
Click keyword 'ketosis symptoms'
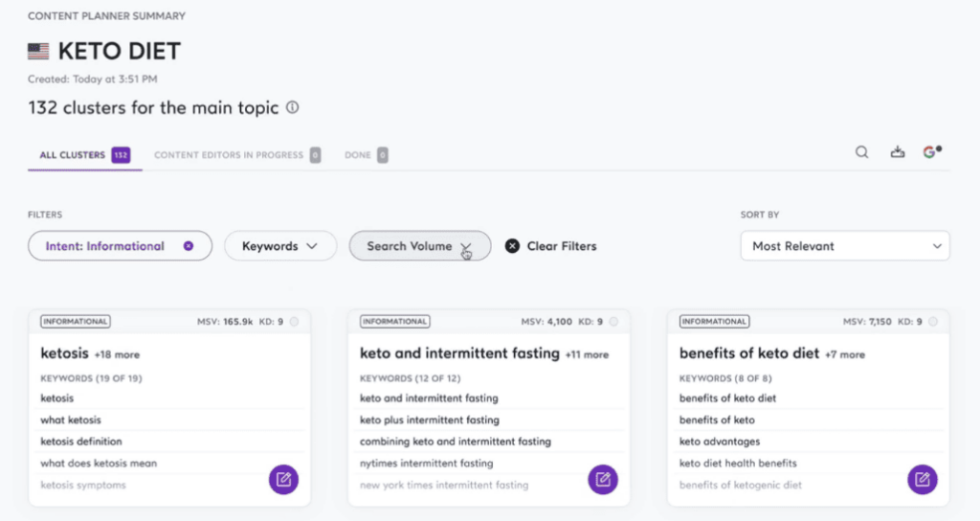point(83,486)
